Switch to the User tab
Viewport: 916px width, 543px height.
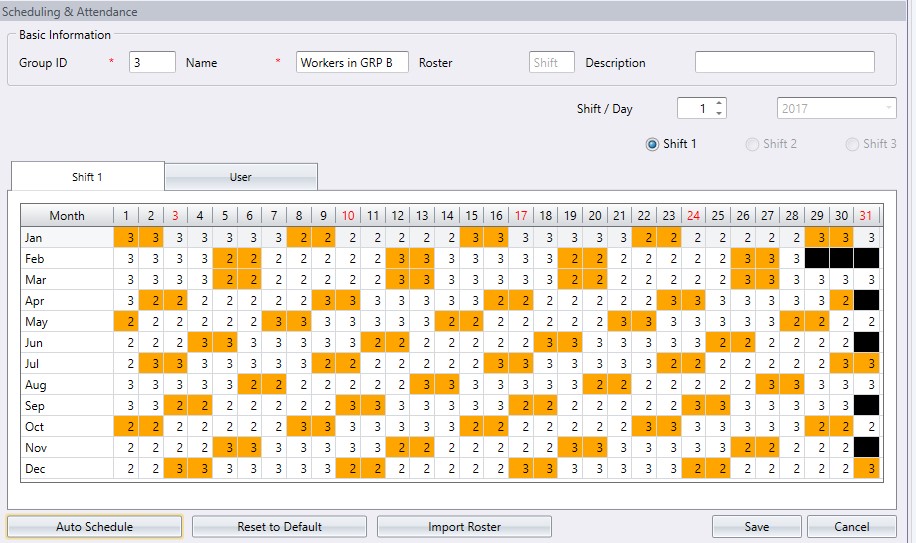pyautogui.click(x=241, y=176)
